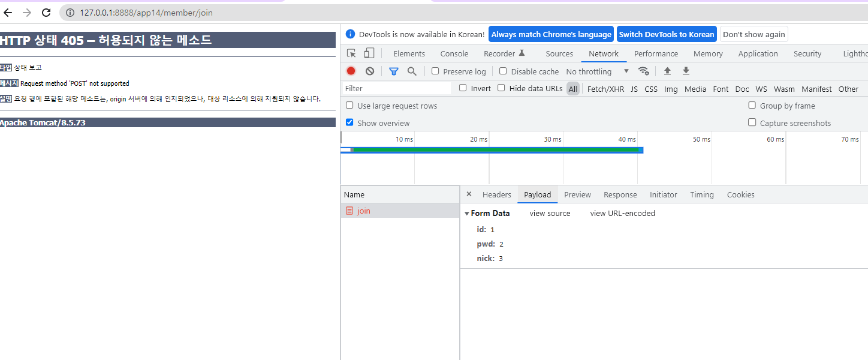Click the info icon in the DevTools language banner
The width and height of the screenshot is (868, 360).
pos(351,34)
